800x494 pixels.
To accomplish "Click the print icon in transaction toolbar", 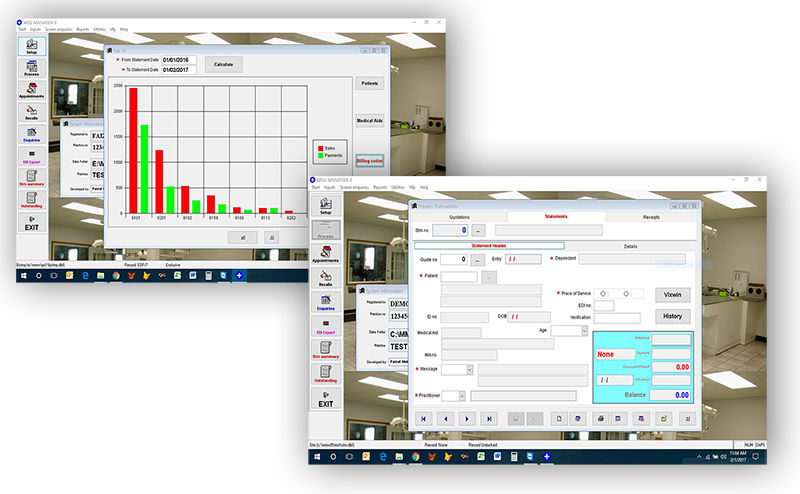I will 602,418.
